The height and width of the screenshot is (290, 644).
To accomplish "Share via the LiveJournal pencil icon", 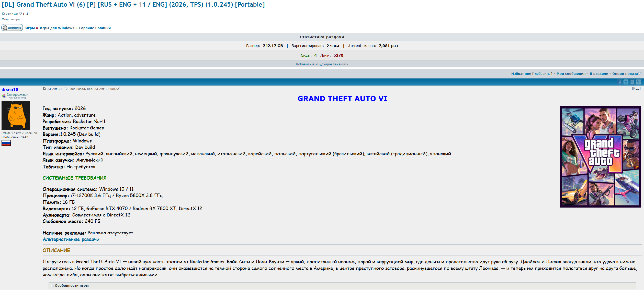I will point(639,82).
